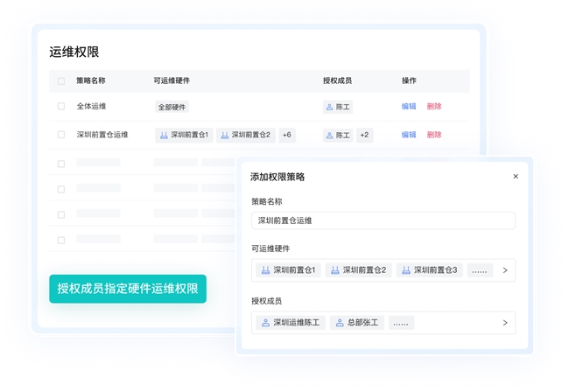Toggle the select-all checkbox in table header
The height and width of the screenshot is (392, 569).
61,81
